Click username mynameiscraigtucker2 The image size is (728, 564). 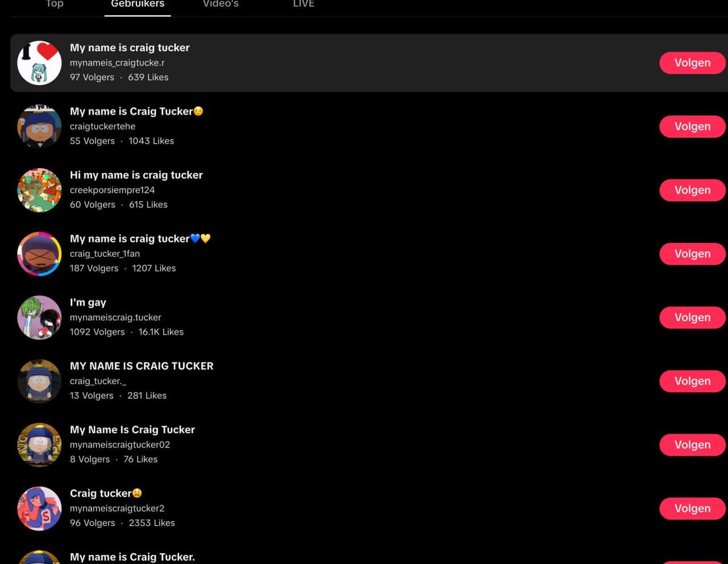(x=117, y=509)
